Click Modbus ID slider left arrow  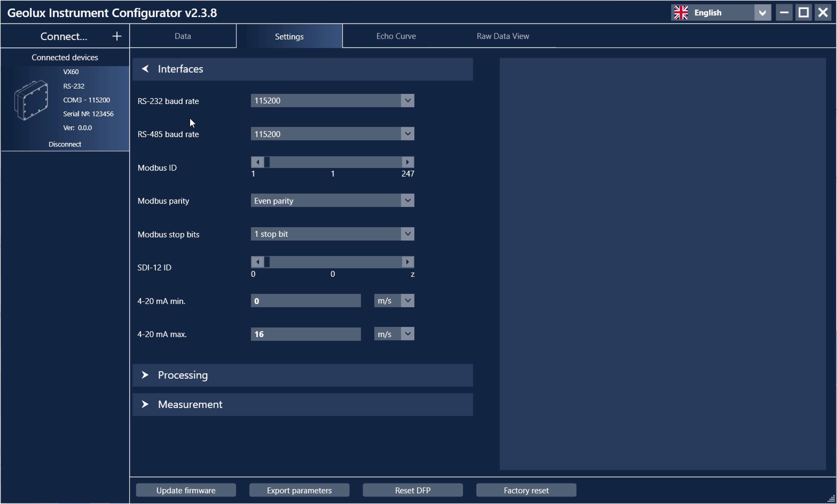[257, 162]
